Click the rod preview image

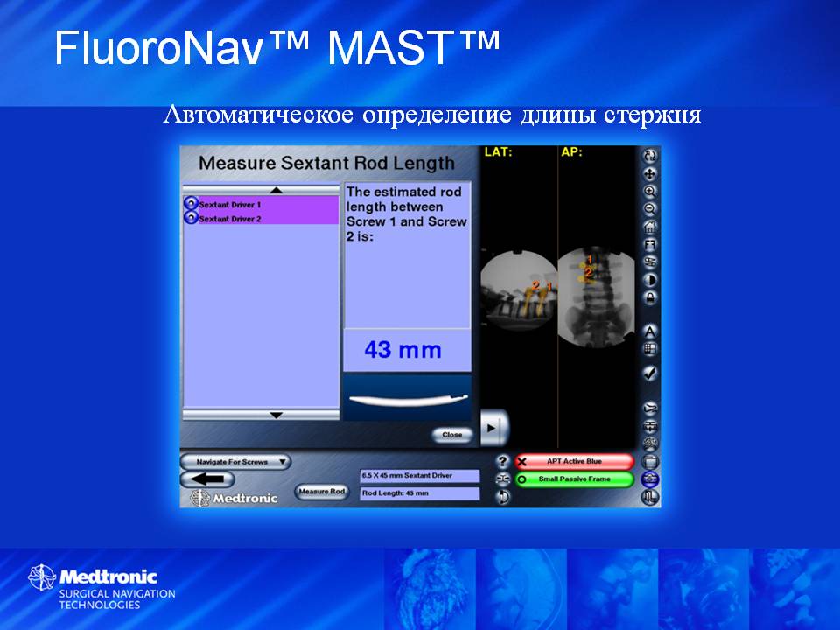tap(408, 400)
